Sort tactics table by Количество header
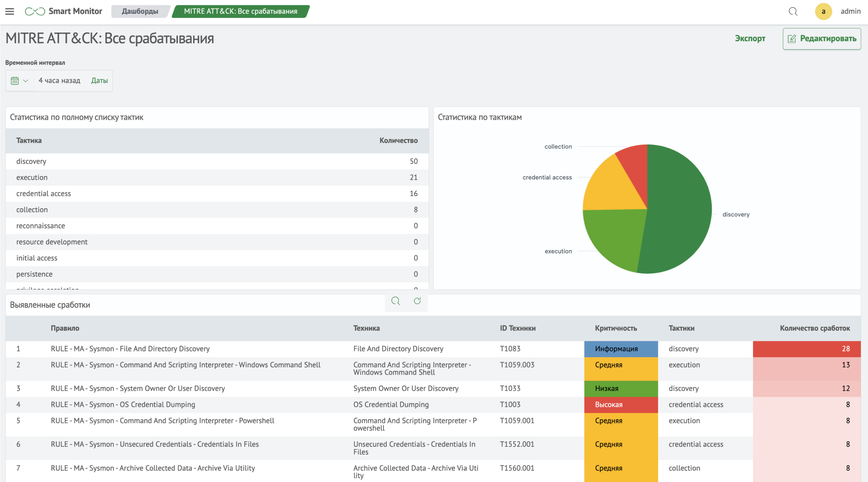The width and height of the screenshot is (868, 482). click(398, 140)
